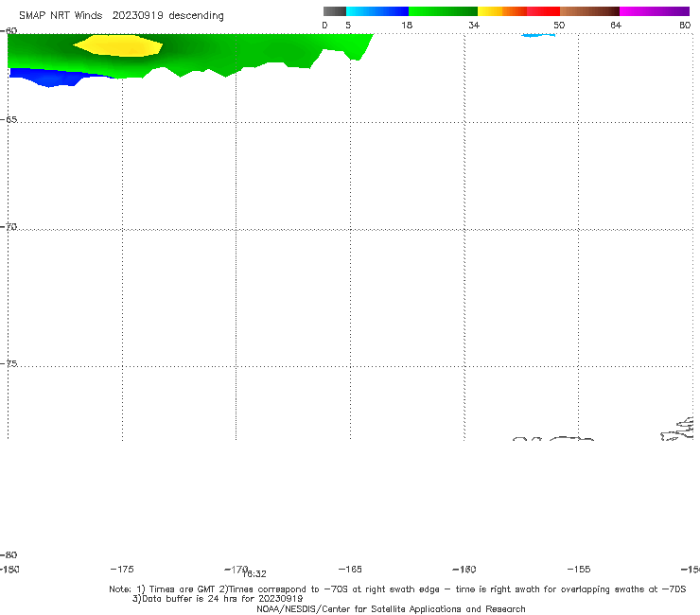Click the latitude label '-70'
The width and height of the screenshot is (700, 615).
[x=9, y=227]
